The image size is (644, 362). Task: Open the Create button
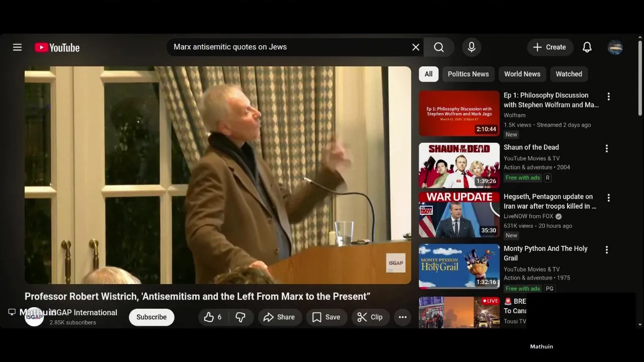click(x=550, y=47)
